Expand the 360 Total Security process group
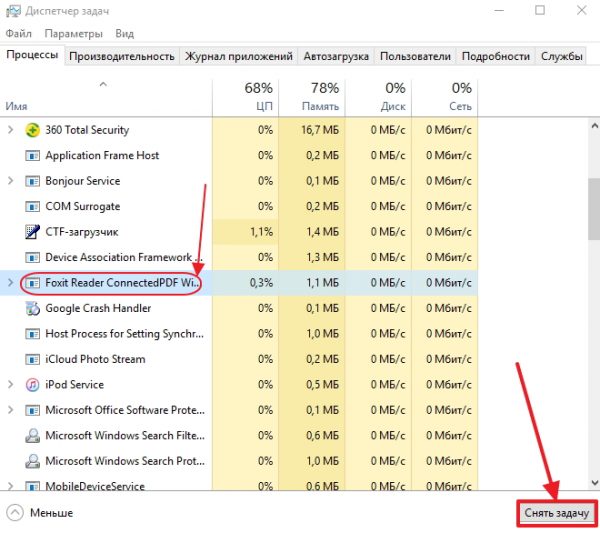The image size is (600, 533). [11, 130]
